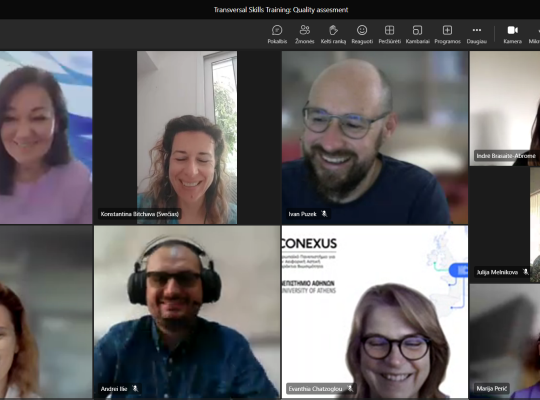
Task: Open Kambariai breakout rooms
Action: 417,34
